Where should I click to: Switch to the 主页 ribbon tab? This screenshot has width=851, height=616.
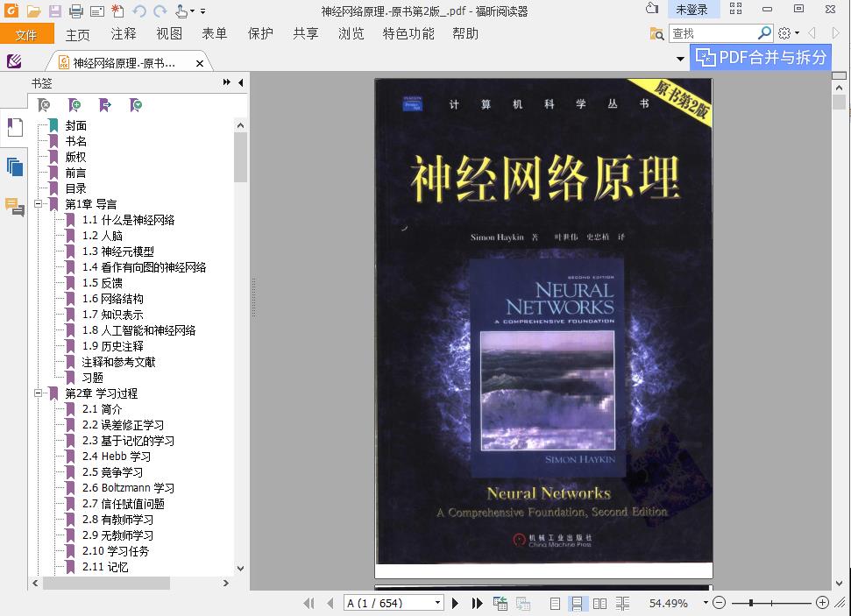click(x=78, y=34)
